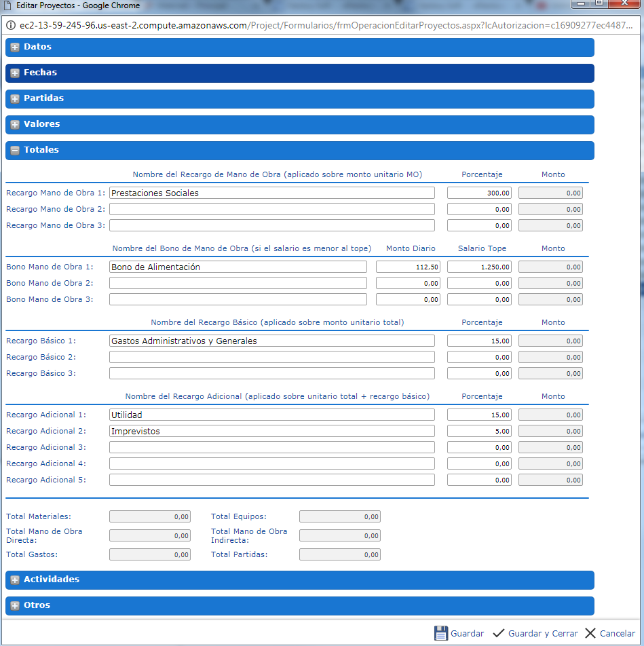Viewport: 644px width, 646px height.
Task: Click Recargo Básico 2 name field
Action: tap(272, 357)
